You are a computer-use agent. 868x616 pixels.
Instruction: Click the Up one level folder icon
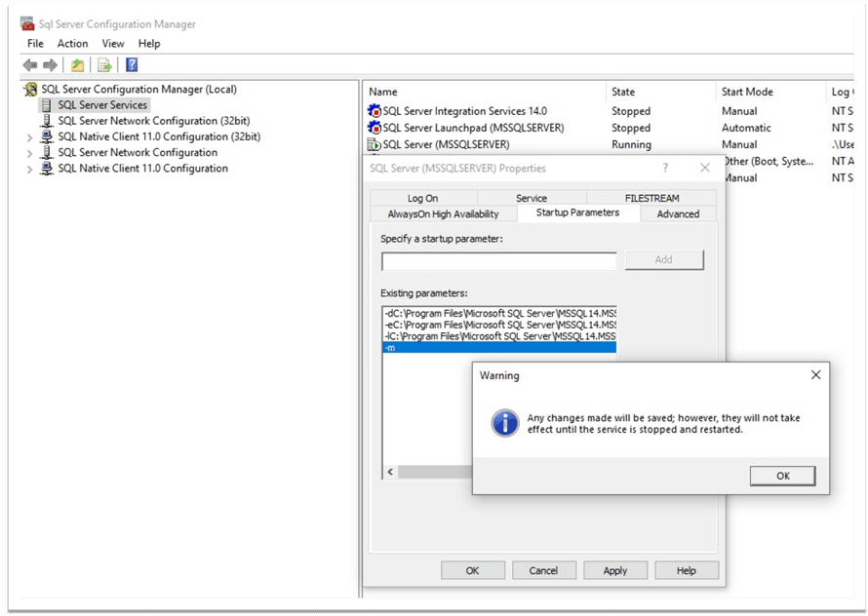[77, 65]
